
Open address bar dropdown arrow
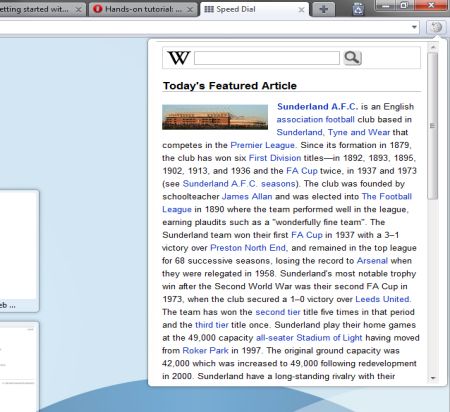[x=414, y=27]
